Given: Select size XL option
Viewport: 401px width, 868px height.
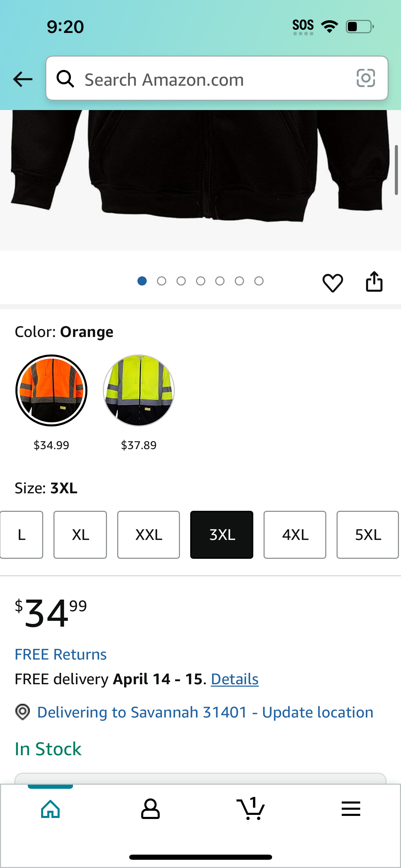Looking at the screenshot, I should click(80, 535).
